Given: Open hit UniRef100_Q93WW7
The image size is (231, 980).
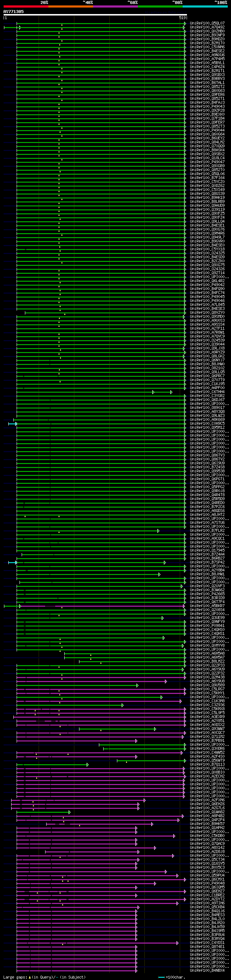Looking at the screenshot, I should (x=208, y=729).
